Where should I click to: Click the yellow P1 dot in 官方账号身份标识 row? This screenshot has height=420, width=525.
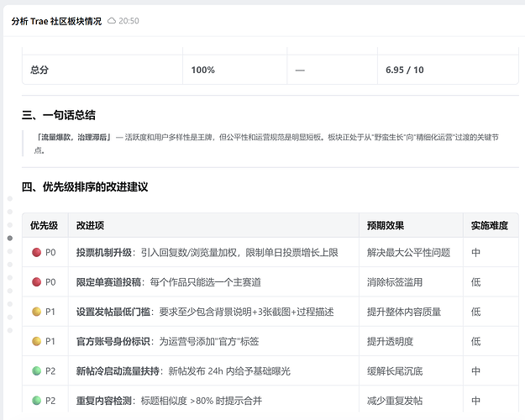click(36, 341)
